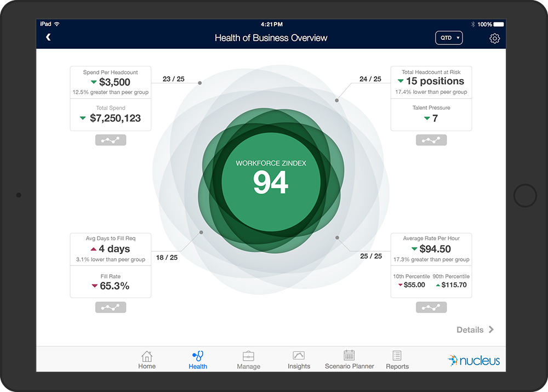Switch to the Insights tab
Image resolution: width=548 pixels, height=392 pixels.
299,360
